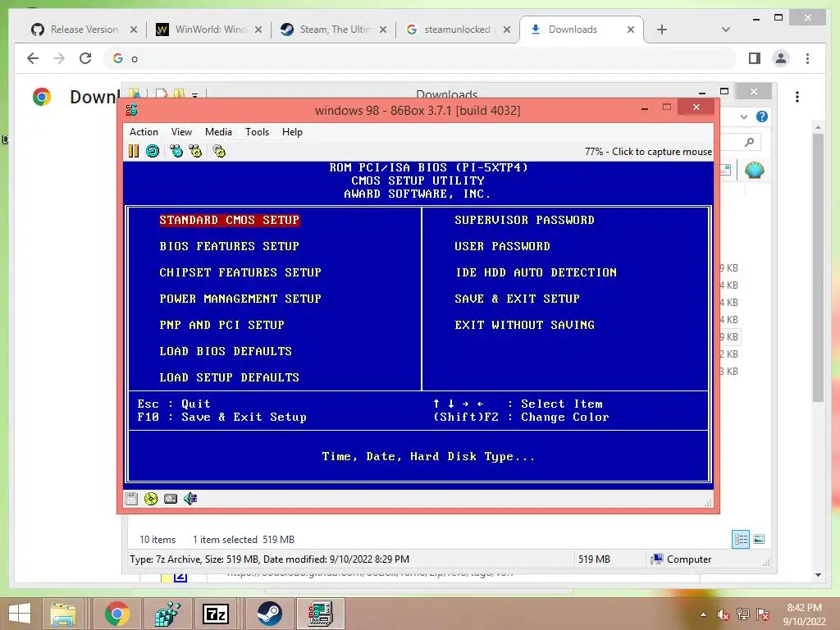Screen dimensions: 840x630
Task: Open 86Box settings gear icon
Action: tap(219, 151)
